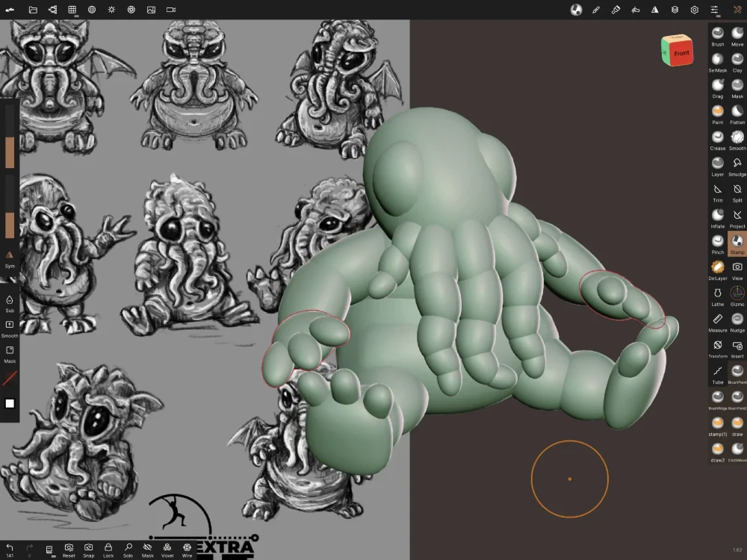This screenshot has width=747, height=560.
Task: Select the Flatten tool
Action: click(x=737, y=114)
